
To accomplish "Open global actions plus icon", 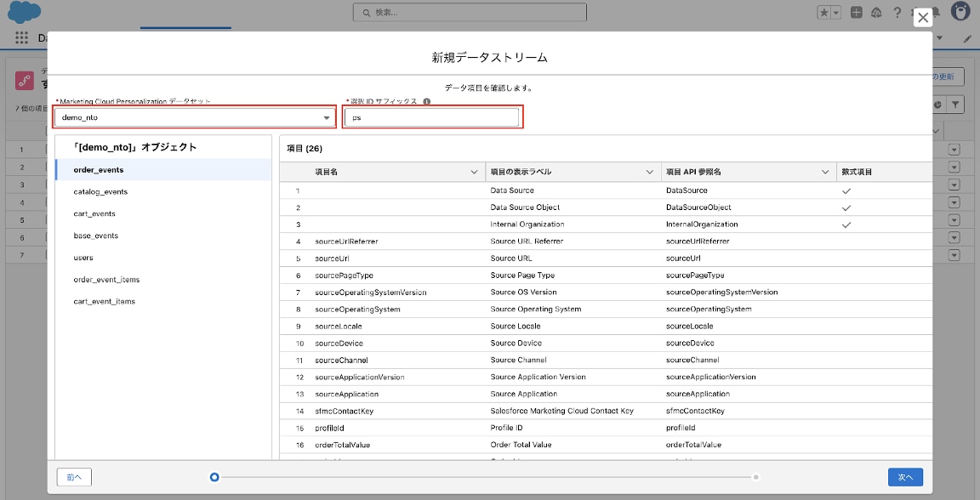I will [857, 13].
